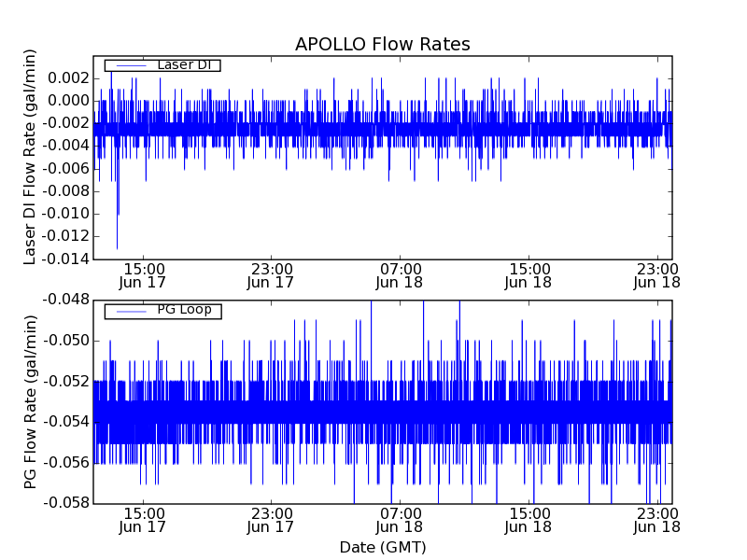Select the -0.050 y-axis tick label

66,341
